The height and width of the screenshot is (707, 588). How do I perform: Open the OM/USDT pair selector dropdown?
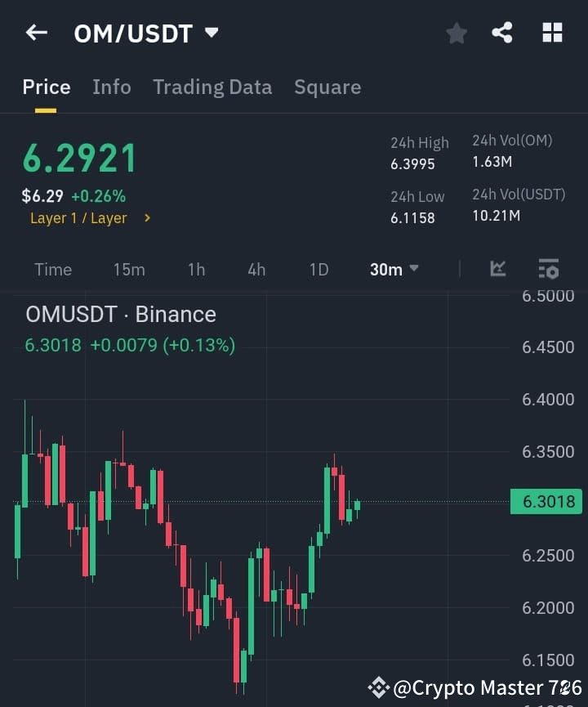click(211, 33)
